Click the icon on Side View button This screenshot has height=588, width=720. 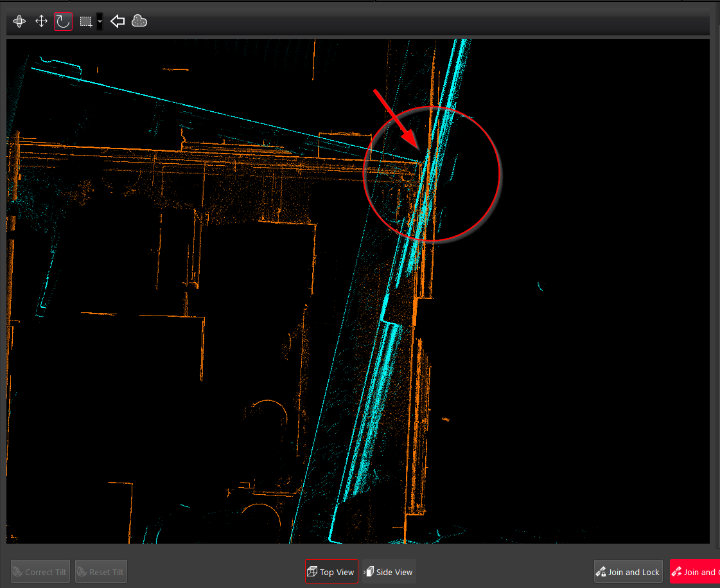coord(369,572)
